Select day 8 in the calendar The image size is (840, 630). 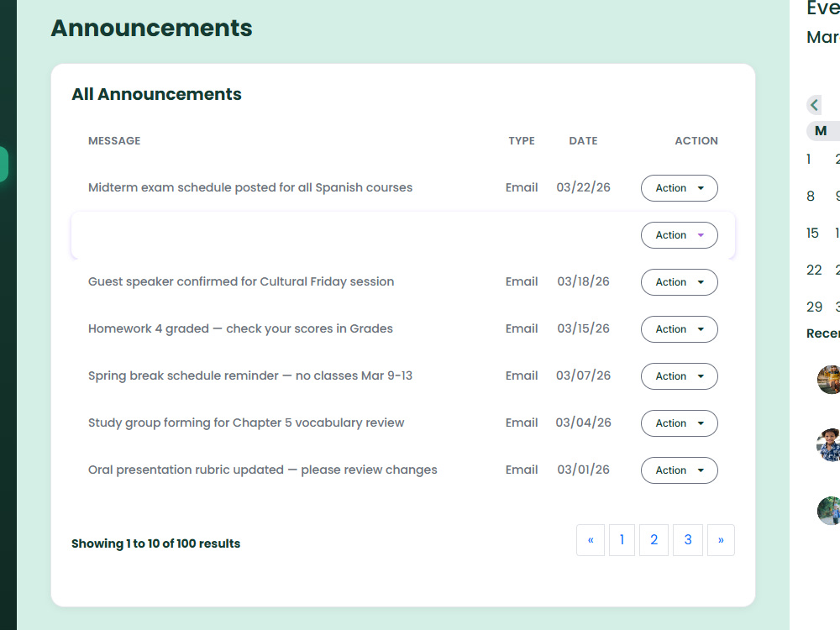[811, 196]
